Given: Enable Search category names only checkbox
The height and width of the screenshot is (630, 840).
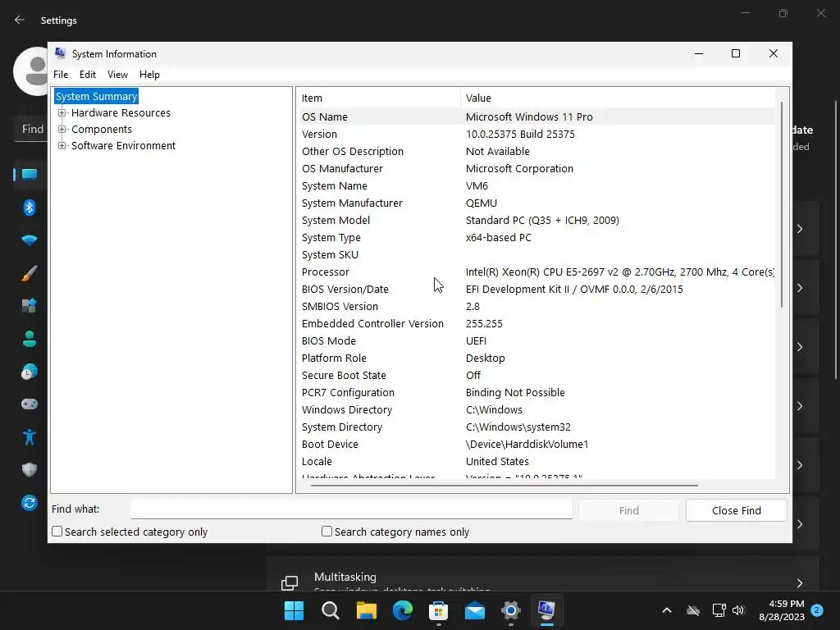Looking at the screenshot, I should tap(326, 532).
